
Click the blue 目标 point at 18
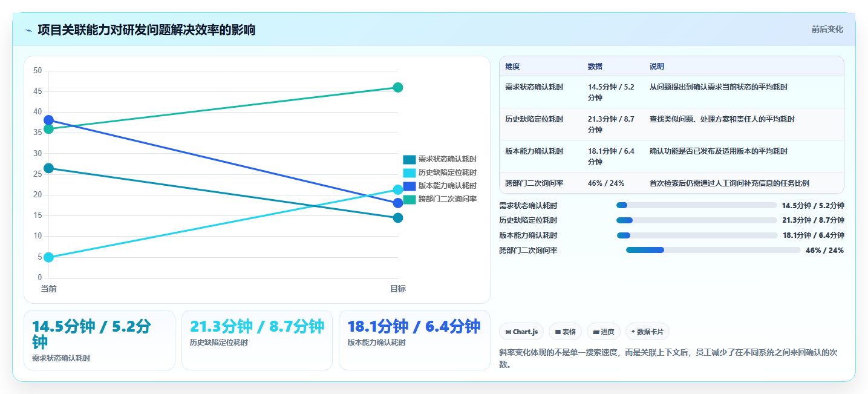pos(398,203)
